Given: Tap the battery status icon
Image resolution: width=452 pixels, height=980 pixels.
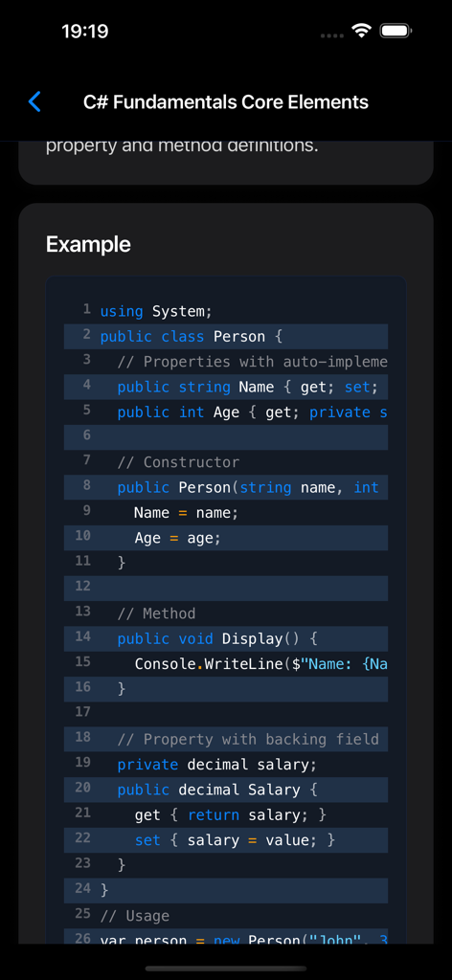Looking at the screenshot, I should [395, 31].
